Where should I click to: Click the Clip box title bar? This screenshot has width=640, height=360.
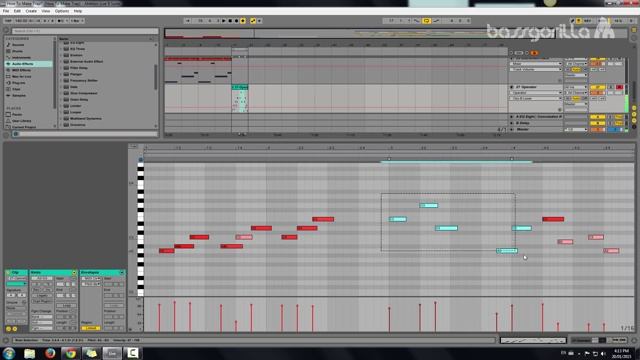[x=16, y=272]
